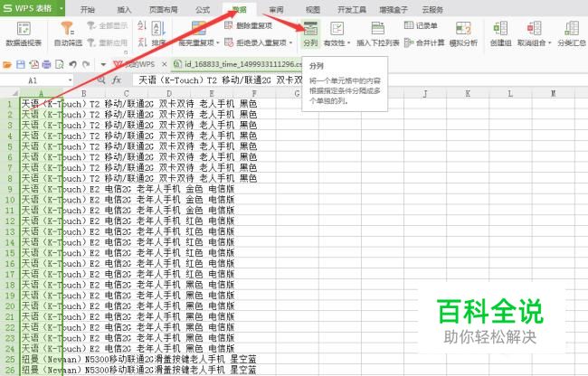This screenshot has width=588, height=376.
Task: Open 插入下拉列表 insert dropdown list
Action: click(x=377, y=34)
